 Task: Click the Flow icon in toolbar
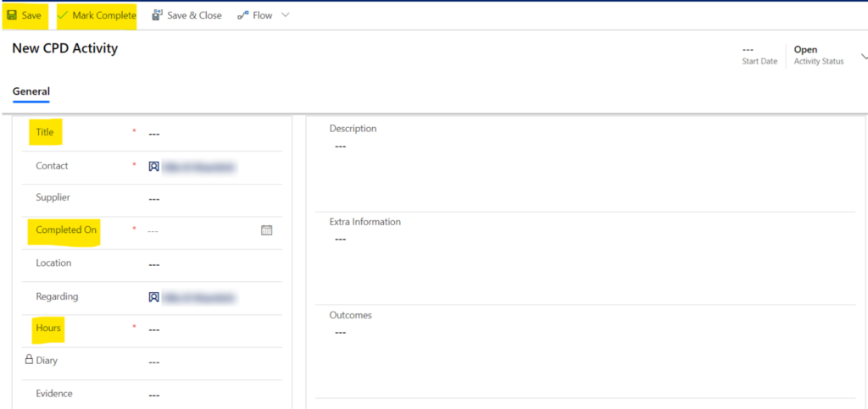coord(243,15)
